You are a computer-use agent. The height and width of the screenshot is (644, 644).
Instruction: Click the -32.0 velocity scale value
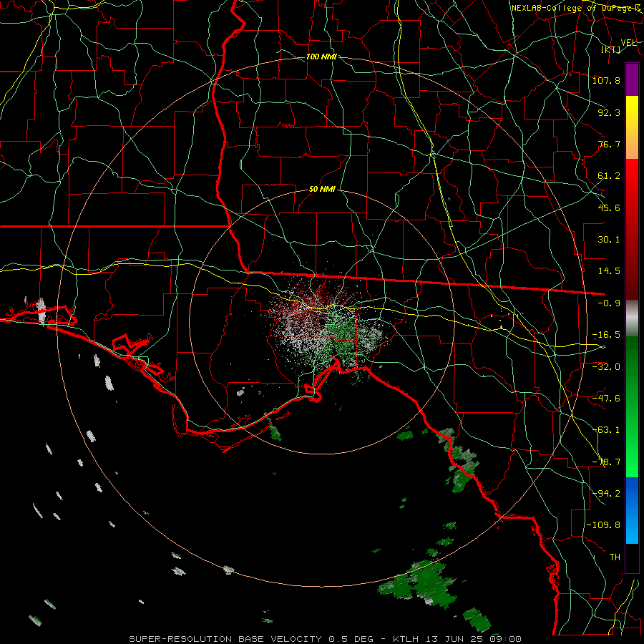click(606, 367)
